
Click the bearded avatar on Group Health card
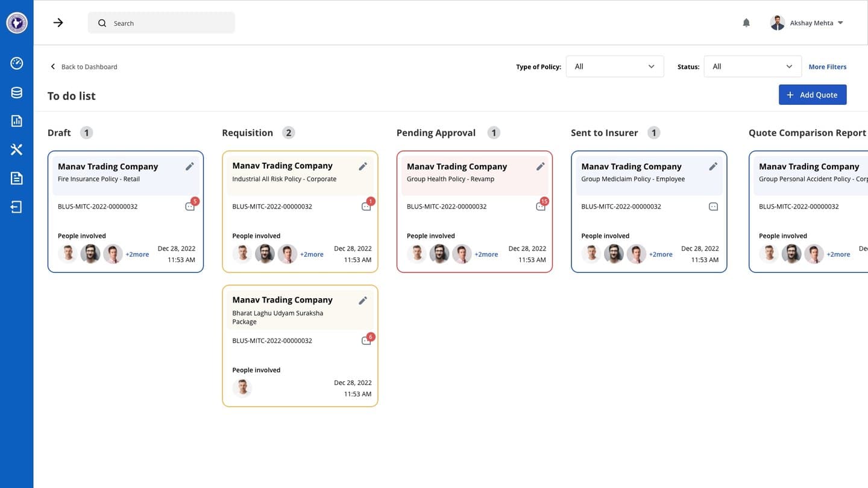click(439, 254)
